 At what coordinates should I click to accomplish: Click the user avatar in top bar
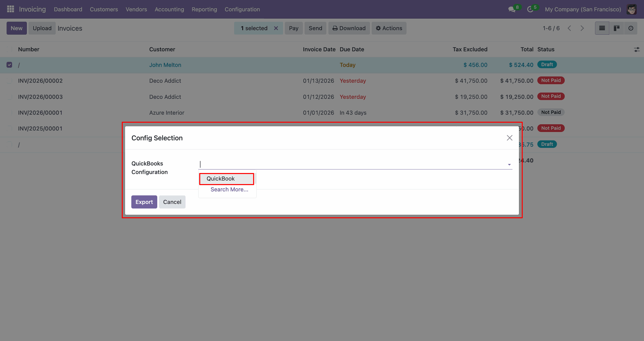pos(632,9)
